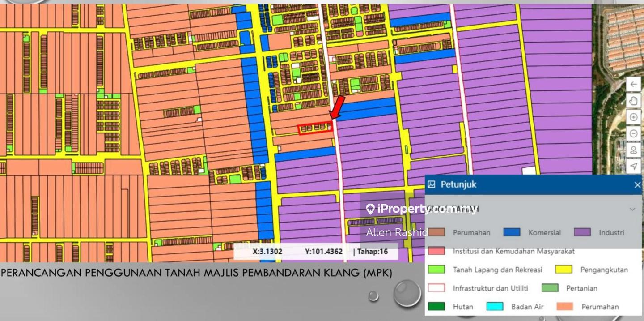Click the Tanah Lapang dan Rekreasi label
This screenshot has width=644, height=321.
point(497,270)
